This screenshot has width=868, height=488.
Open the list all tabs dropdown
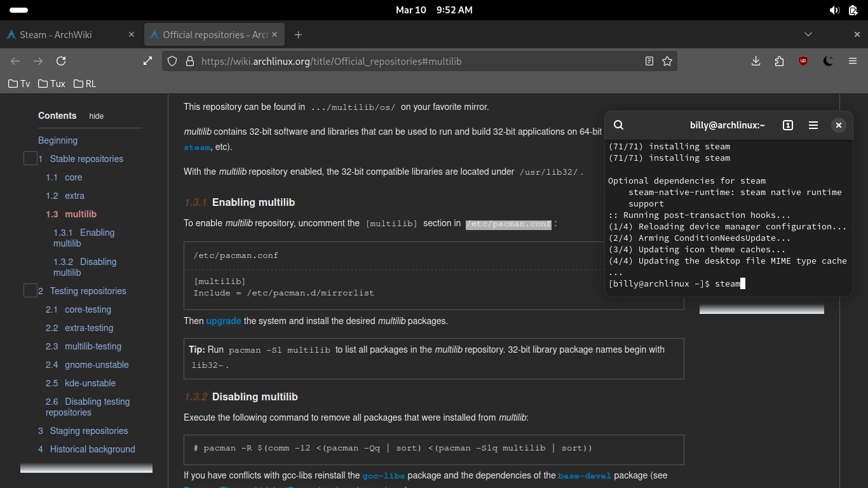(x=808, y=34)
